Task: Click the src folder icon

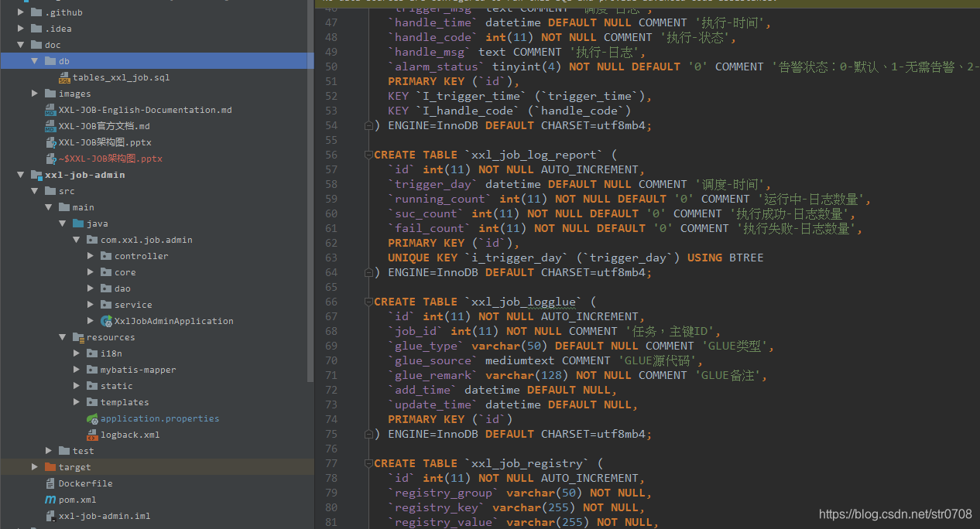Action: pos(51,191)
